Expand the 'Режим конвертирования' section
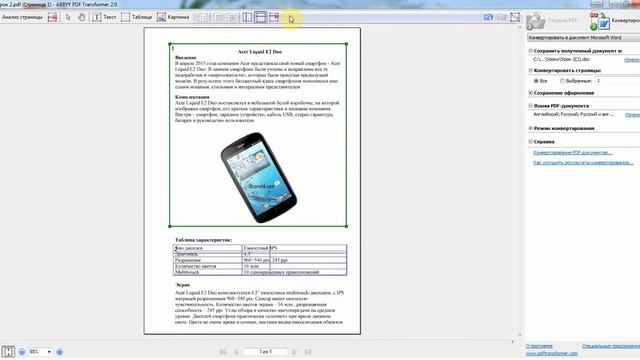 pos(531,128)
